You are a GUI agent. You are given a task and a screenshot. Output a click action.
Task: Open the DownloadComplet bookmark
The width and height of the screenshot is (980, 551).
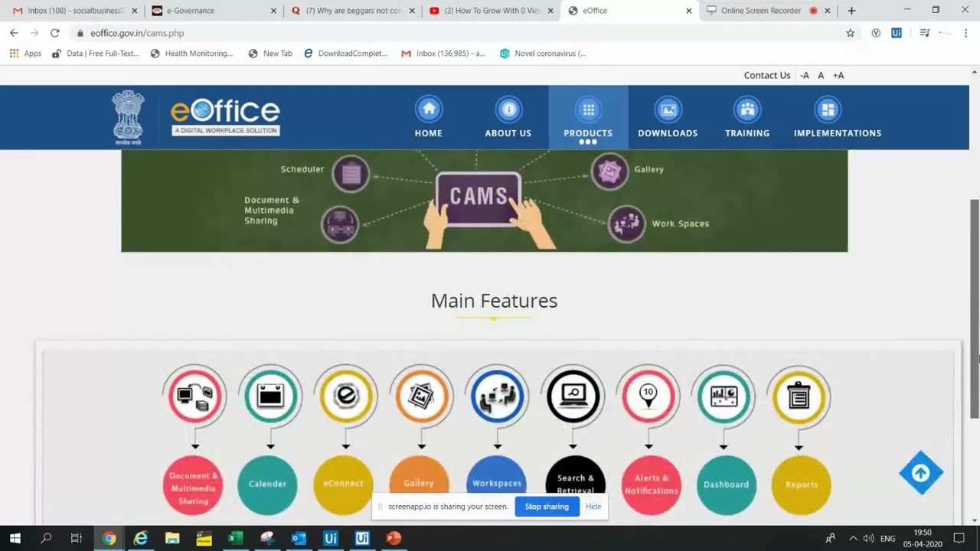click(x=346, y=54)
